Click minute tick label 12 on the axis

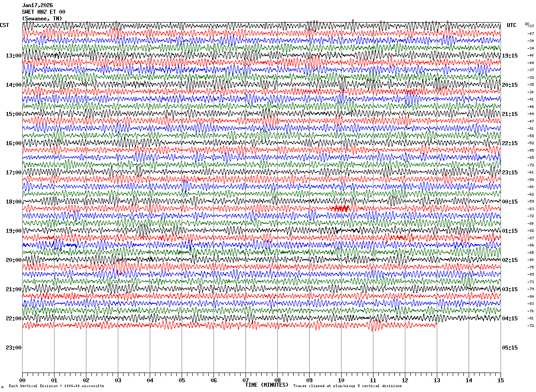[405, 380]
